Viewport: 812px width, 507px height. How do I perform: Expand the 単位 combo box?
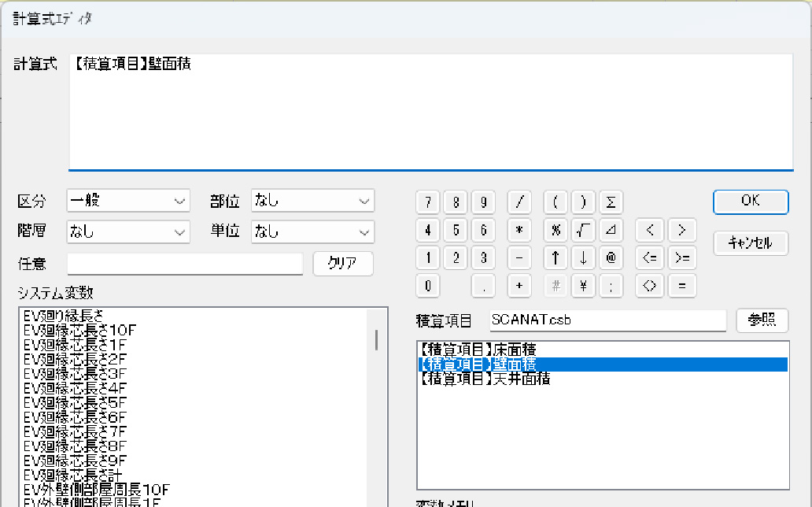click(x=312, y=231)
